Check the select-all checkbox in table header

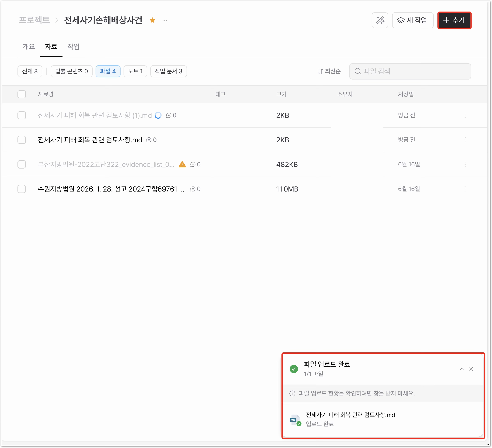pyautogui.click(x=22, y=94)
